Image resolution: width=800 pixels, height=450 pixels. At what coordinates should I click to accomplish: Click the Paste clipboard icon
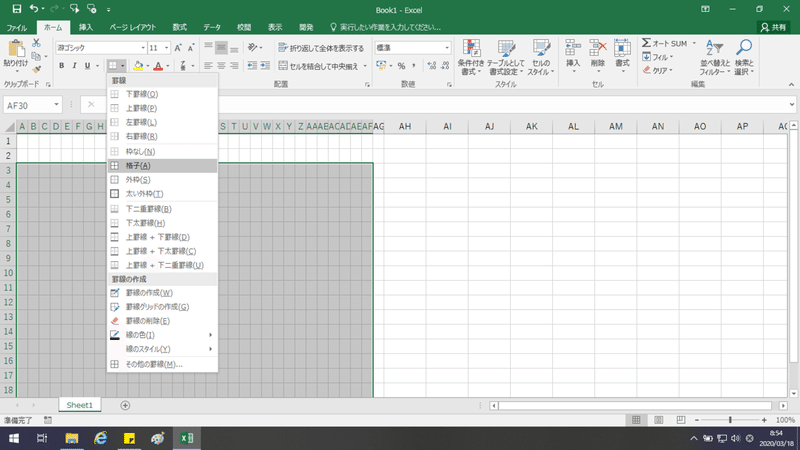(16, 49)
